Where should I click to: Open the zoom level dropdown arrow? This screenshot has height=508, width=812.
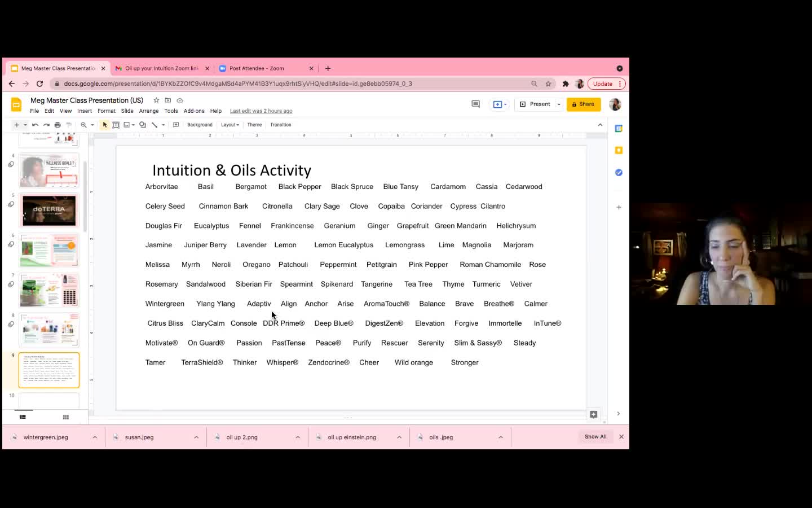click(x=92, y=125)
